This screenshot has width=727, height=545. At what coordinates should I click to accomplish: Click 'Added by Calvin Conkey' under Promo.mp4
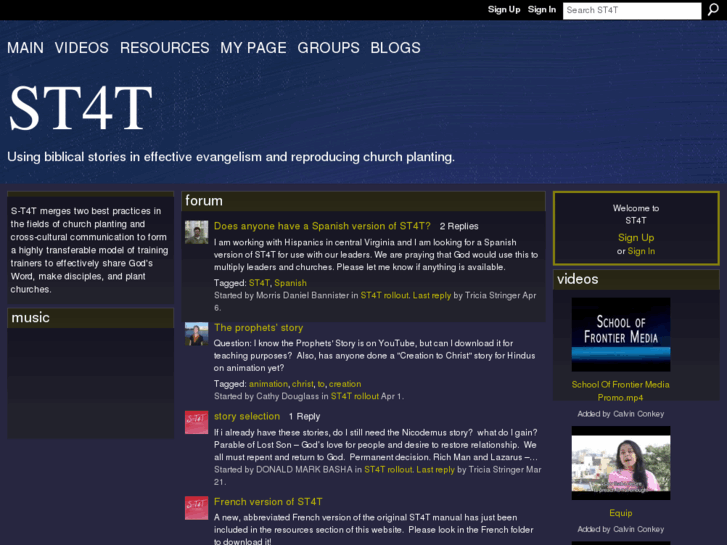(x=621, y=414)
